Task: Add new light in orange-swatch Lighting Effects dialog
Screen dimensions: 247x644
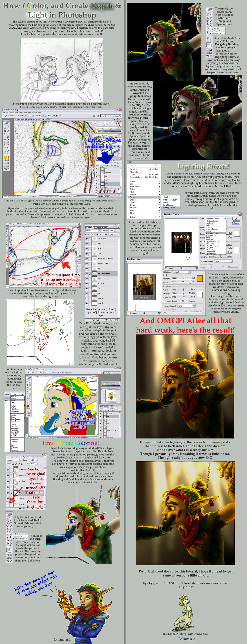Action: (x=144, y=313)
